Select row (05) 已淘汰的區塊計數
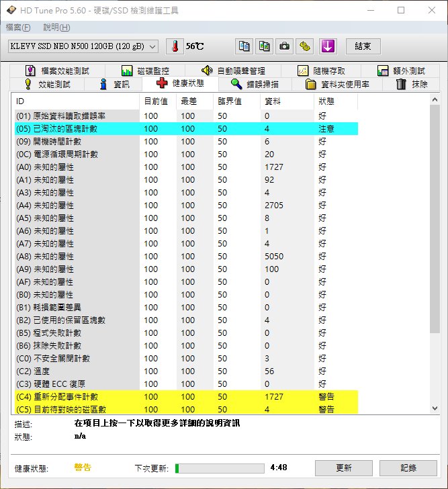The height and width of the screenshot is (489, 448). coord(187,129)
